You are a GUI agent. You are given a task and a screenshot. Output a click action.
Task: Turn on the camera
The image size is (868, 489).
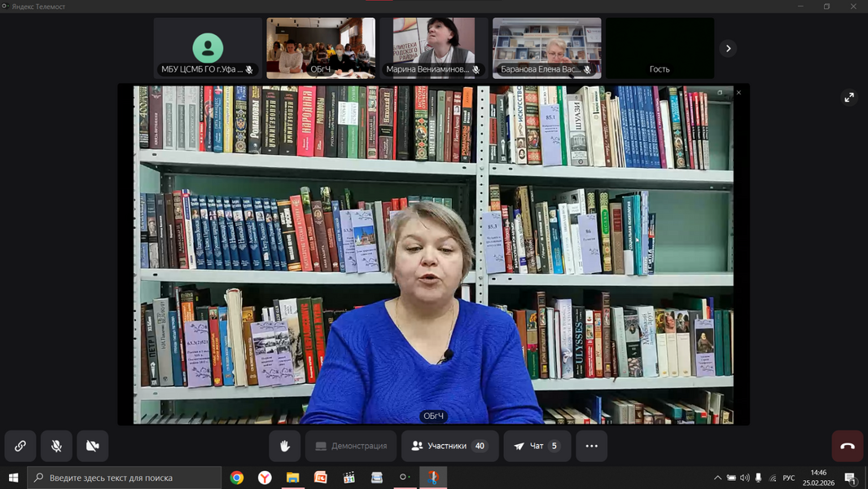click(93, 446)
